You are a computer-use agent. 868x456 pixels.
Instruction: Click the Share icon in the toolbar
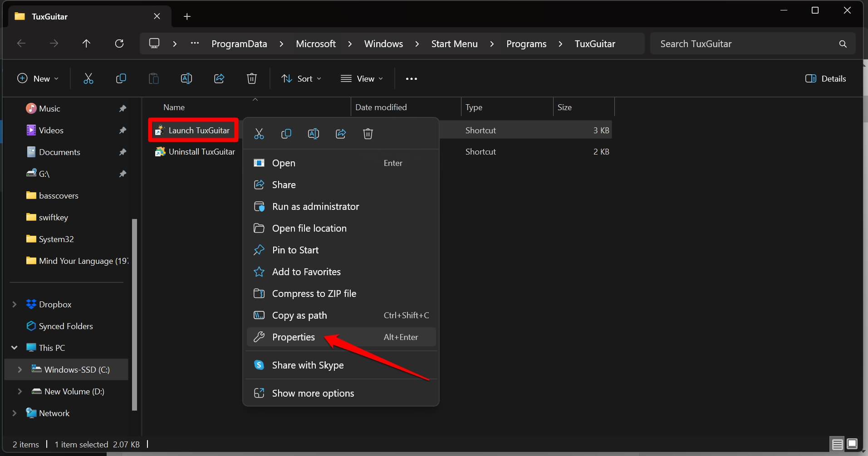219,79
